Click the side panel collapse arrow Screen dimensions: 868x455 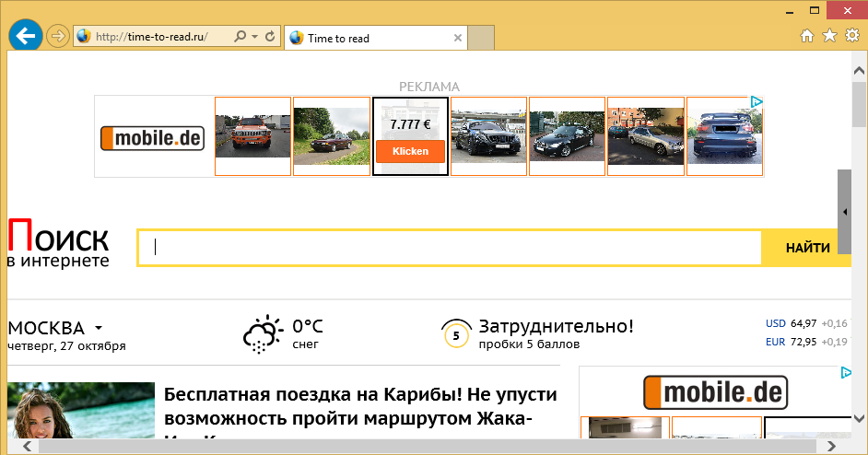[844, 212]
